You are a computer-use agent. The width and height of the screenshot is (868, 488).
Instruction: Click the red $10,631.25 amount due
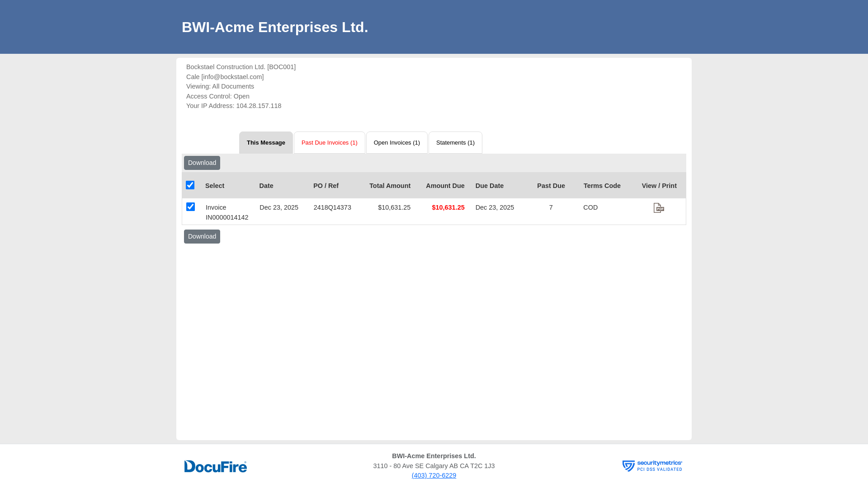pos(448,208)
